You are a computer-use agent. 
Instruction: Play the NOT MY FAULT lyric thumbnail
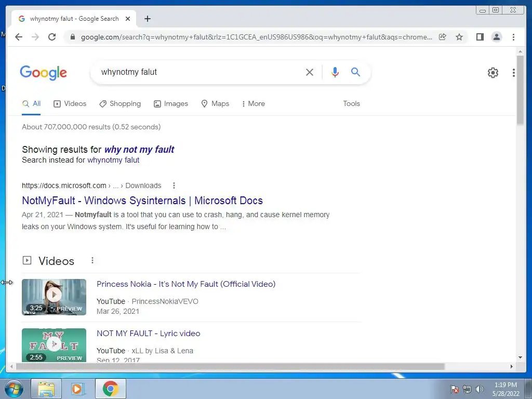point(54,345)
